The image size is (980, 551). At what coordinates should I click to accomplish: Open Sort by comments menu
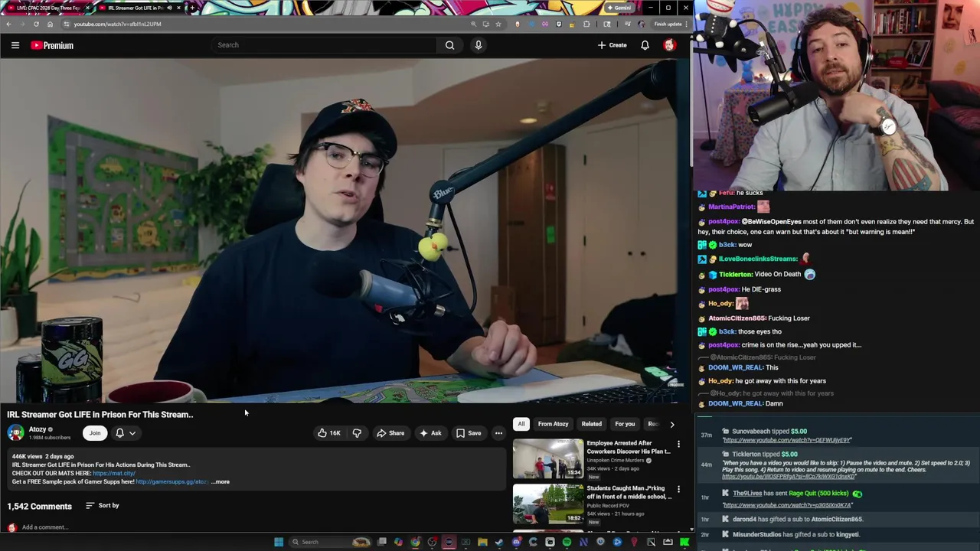click(x=102, y=506)
